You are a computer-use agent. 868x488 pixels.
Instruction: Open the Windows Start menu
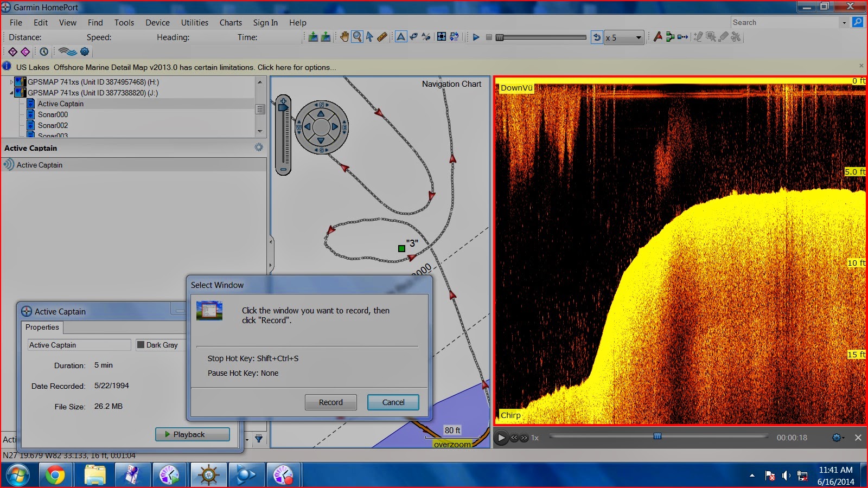(x=17, y=476)
